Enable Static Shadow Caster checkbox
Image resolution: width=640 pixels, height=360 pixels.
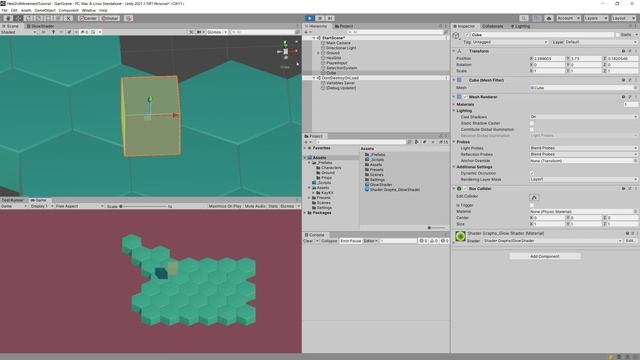point(532,123)
